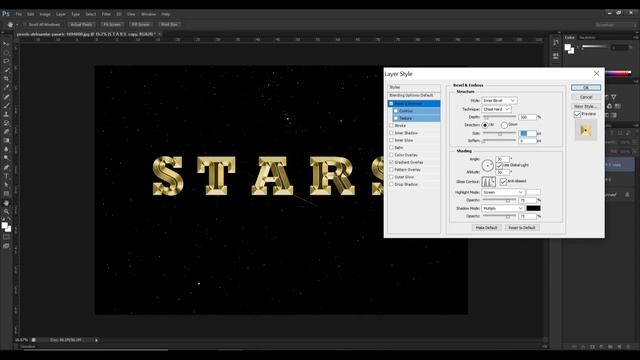Select the Eyedropper tool
The width and height of the screenshot is (640, 360).
click(6, 87)
